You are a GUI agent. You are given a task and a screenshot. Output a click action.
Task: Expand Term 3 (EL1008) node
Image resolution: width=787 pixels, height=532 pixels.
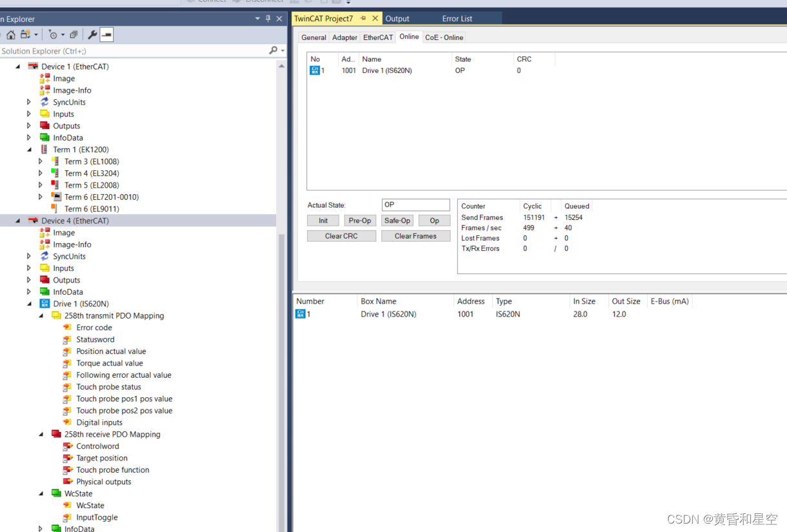(40, 161)
